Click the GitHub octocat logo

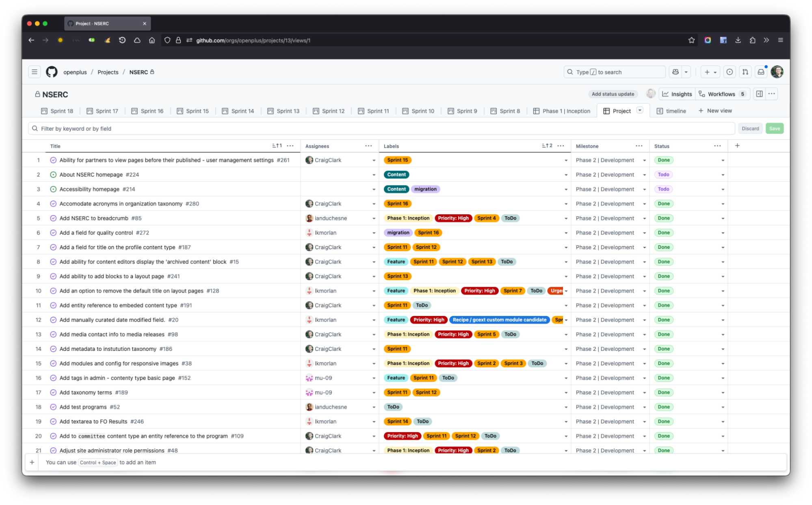click(x=52, y=72)
